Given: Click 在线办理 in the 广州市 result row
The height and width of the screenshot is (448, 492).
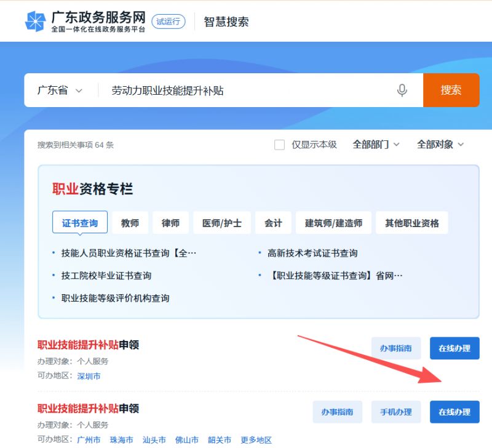Looking at the screenshot, I should coord(454,412).
